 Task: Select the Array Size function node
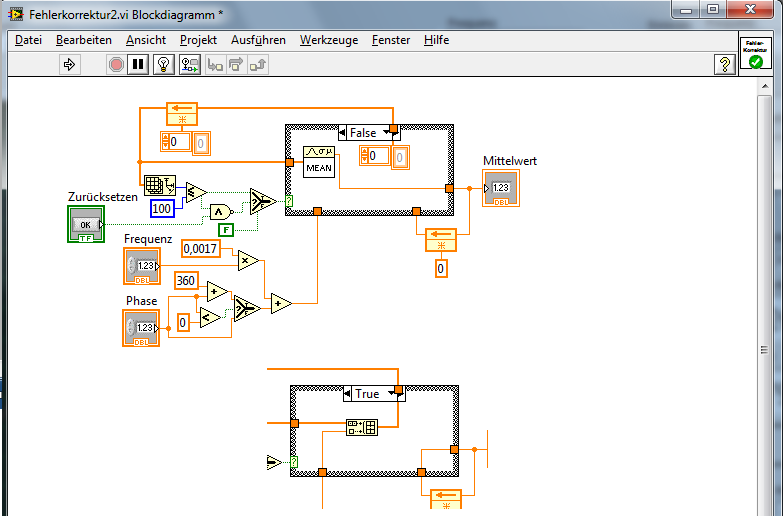[159, 185]
